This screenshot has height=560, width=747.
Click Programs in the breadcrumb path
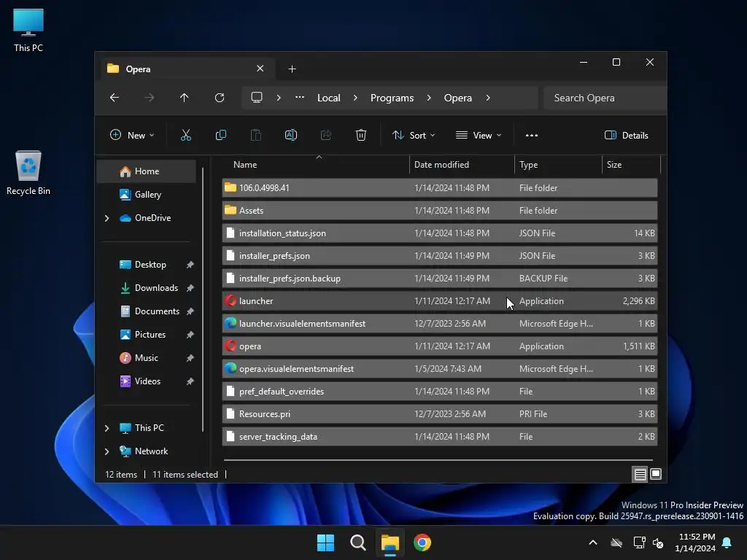tap(392, 98)
